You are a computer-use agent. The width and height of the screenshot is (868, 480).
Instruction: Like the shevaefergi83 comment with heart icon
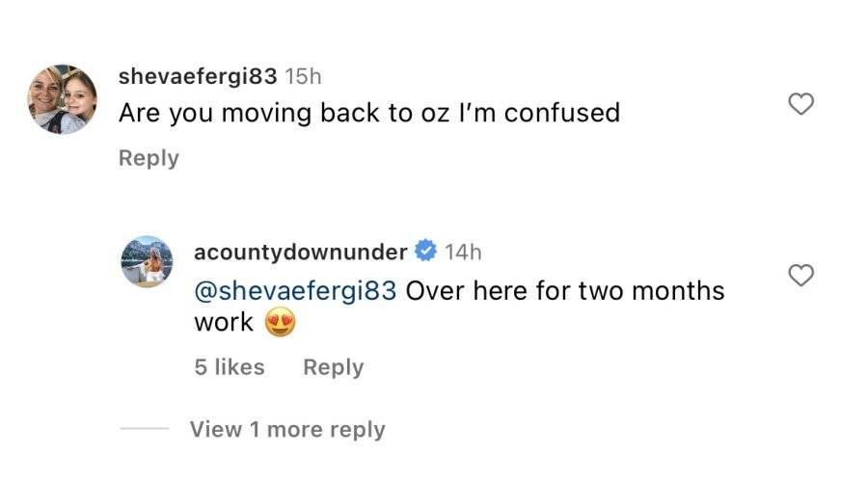(x=801, y=104)
